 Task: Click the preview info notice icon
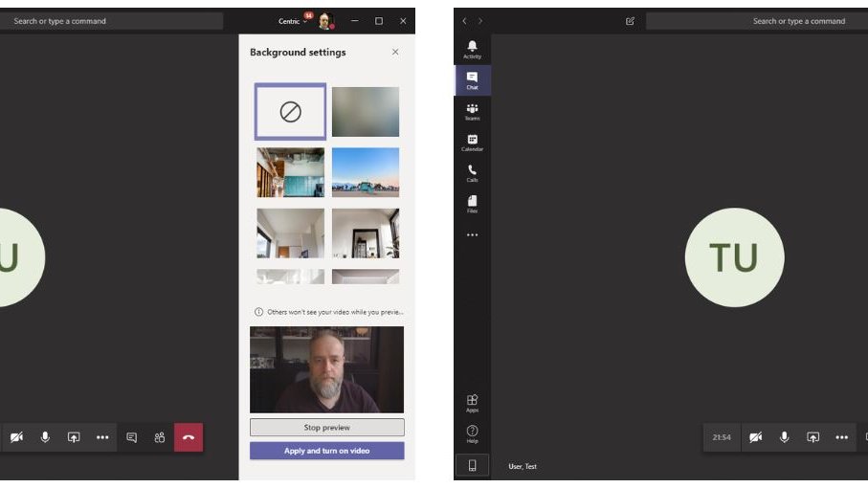pyautogui.click(x=258, y=312)
